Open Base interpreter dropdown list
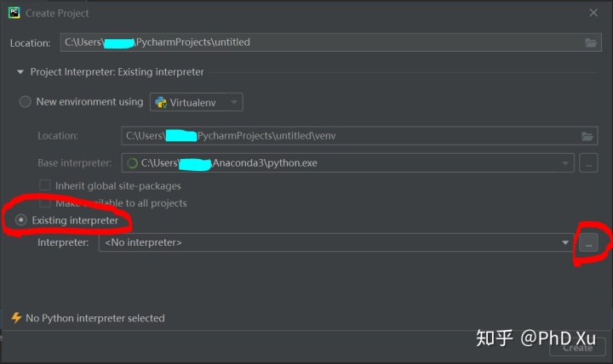 coord(565,163)
